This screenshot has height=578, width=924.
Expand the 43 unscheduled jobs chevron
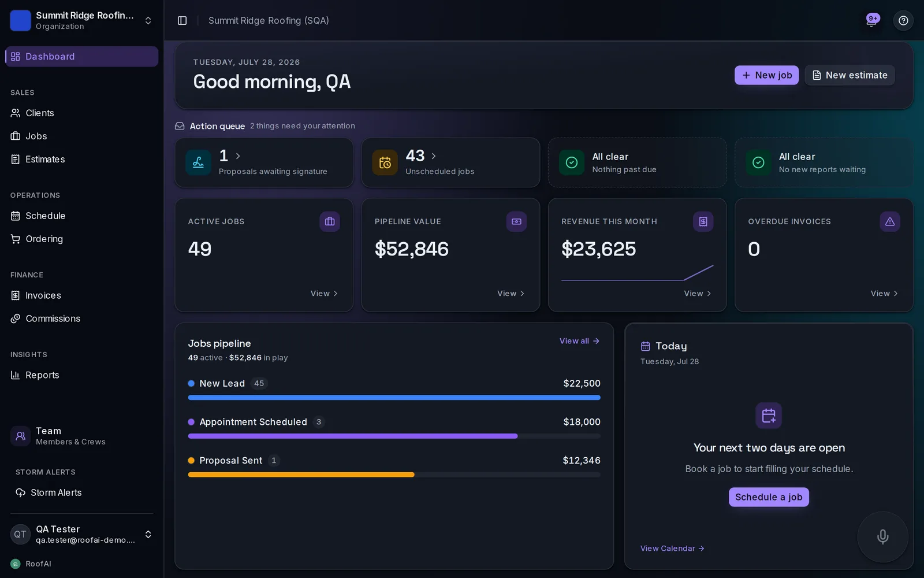click(434, 156)
